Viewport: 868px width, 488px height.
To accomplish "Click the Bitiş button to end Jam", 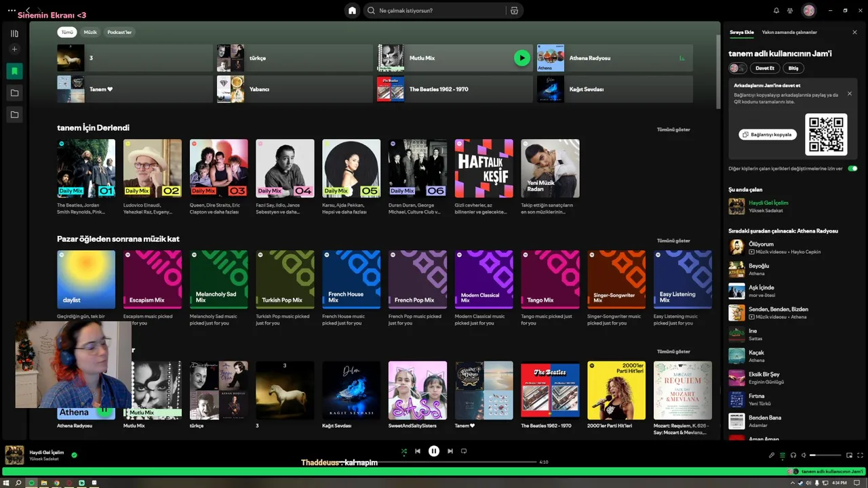I will pyautogui.click(x=793, y=68).
